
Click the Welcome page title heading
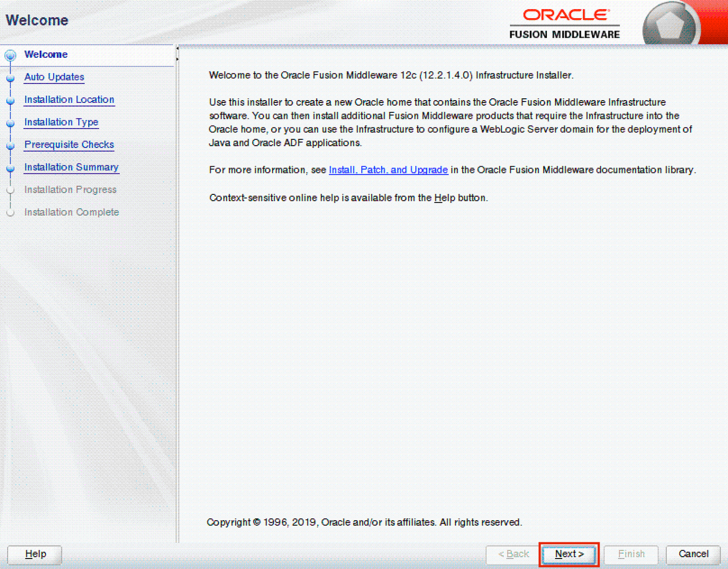[37, 20]
